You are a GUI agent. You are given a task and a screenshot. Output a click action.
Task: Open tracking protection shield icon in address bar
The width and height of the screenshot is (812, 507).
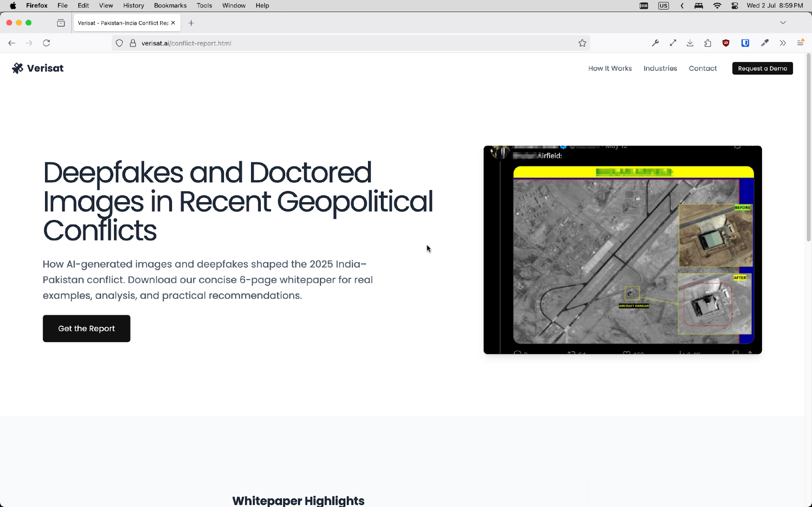click(119, 43)
